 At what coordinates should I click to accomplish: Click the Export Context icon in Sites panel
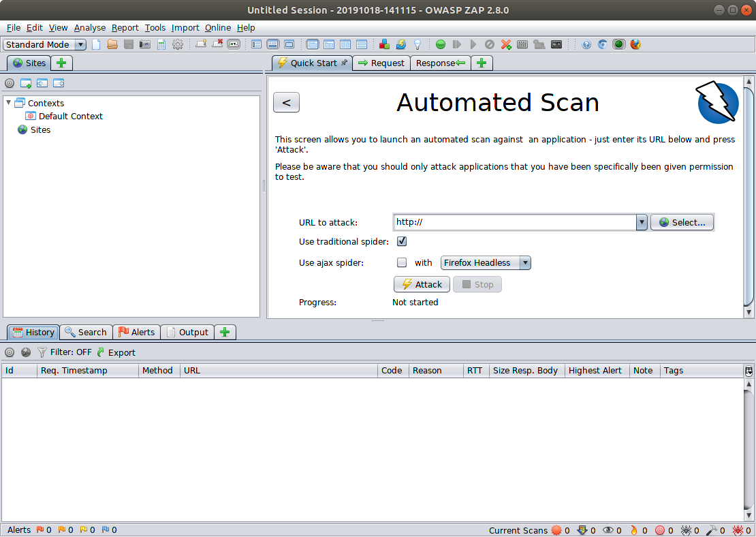59,83
